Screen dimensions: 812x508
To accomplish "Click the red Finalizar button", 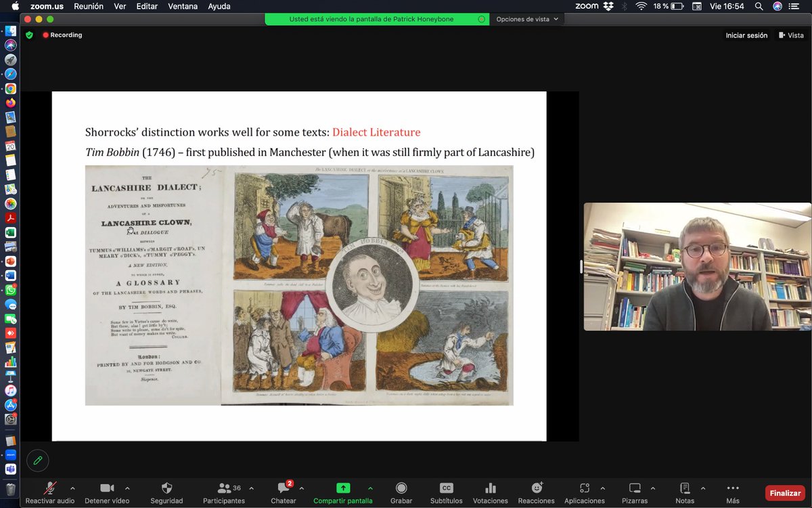I will click(x=785, y=493).
